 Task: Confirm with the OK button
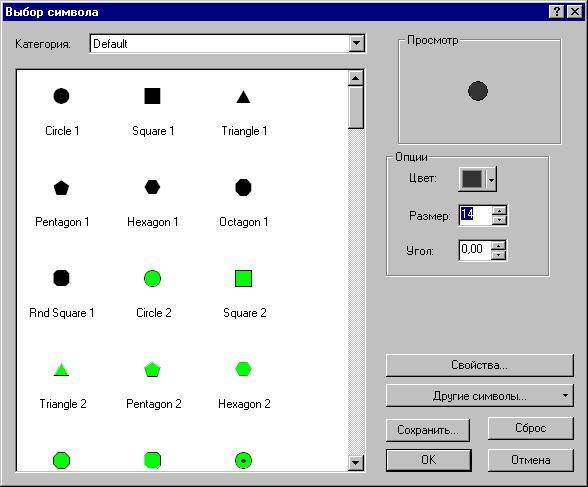(x=429, y=460)
